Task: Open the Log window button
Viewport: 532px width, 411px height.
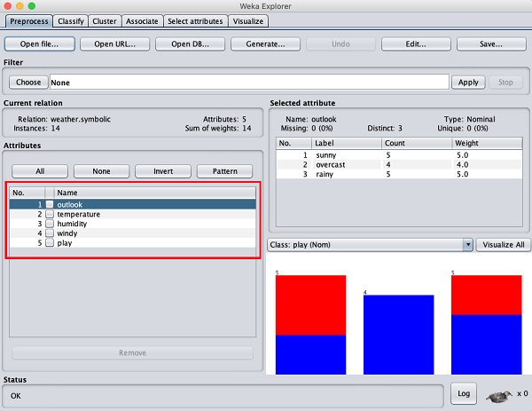Action: pyautogui.click(x=463, y=393)
